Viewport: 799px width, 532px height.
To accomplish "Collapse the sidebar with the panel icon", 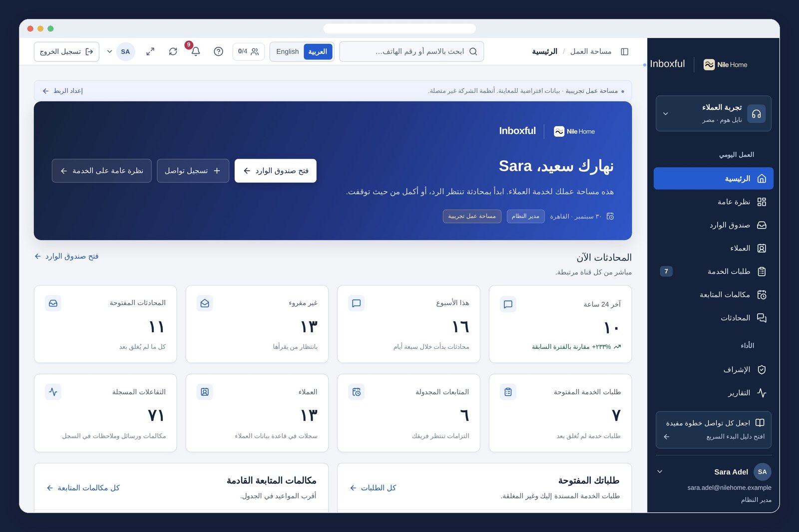I will (624, 51).
